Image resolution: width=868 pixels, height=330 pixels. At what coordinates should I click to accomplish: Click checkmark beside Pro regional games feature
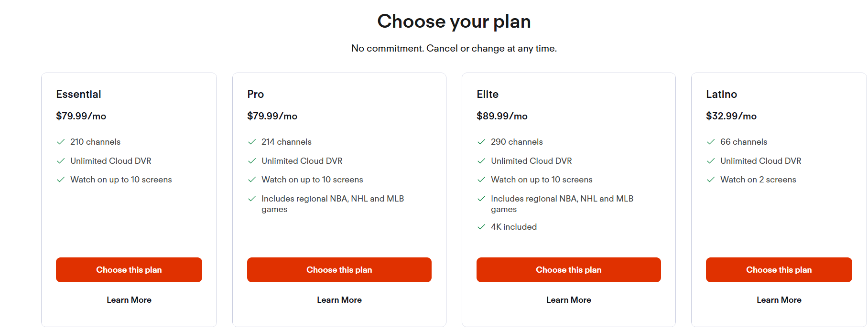(252, 199)
